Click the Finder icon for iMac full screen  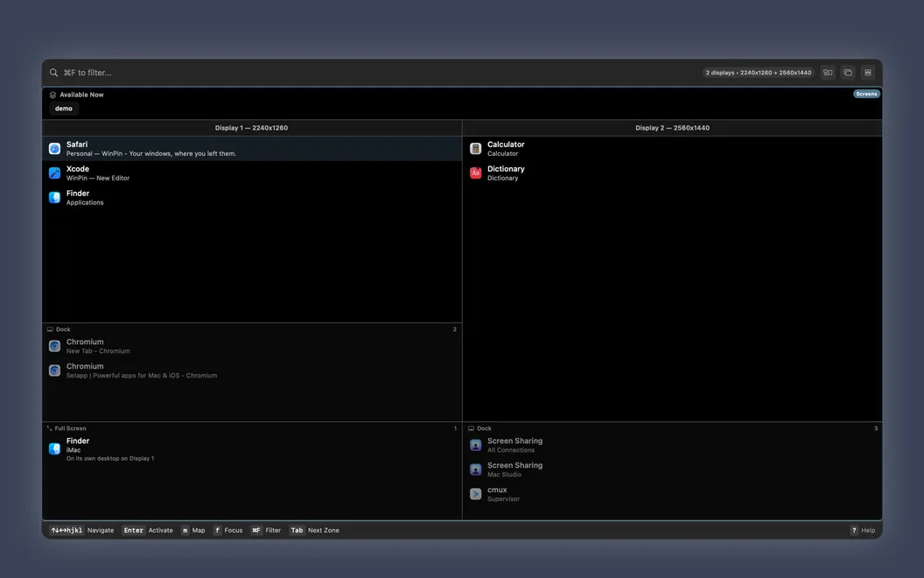[x=54, y=449]
